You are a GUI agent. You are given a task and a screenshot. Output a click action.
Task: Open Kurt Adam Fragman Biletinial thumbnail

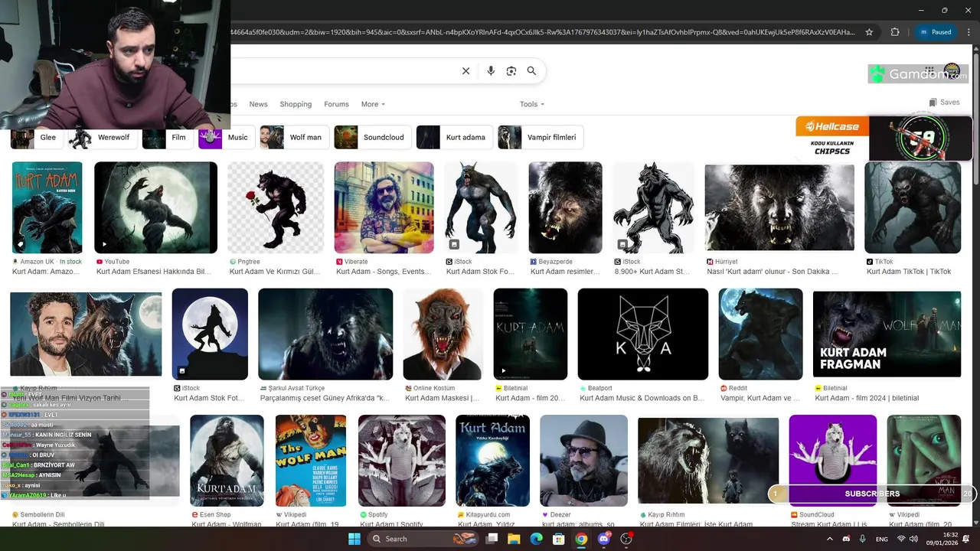coord(887,334)
